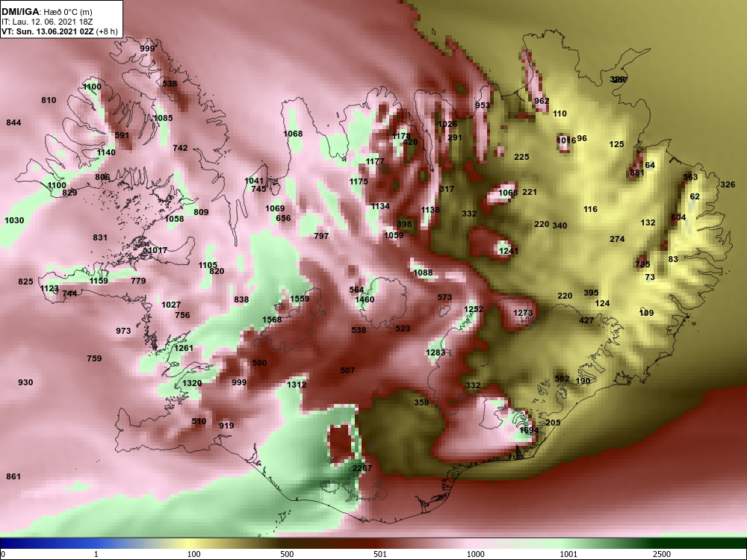Click the map value 973
747x560 pixels.
(123, 331)
